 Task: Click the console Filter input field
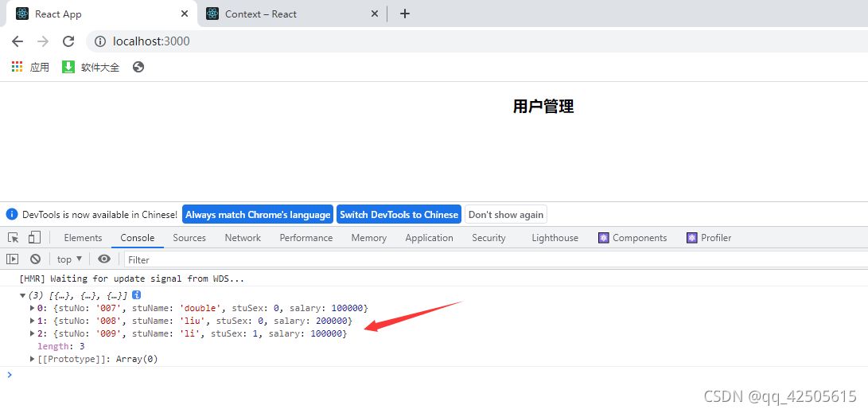coord(477,259)
